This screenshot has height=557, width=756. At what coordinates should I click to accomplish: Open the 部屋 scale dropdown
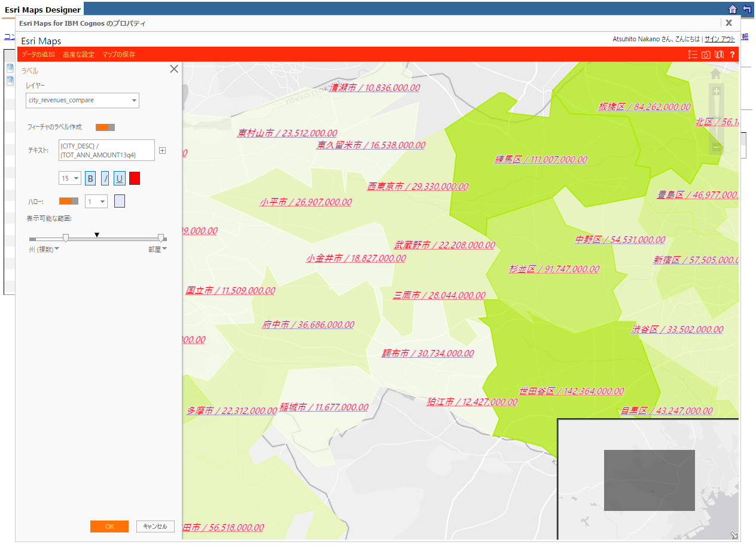pos(158,249)
